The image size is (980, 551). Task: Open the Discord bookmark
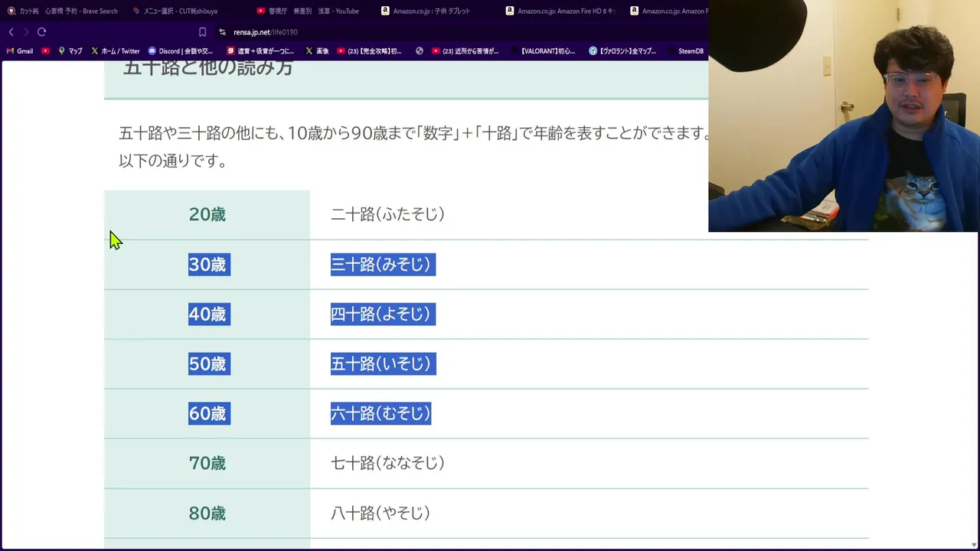pos(181,51)
